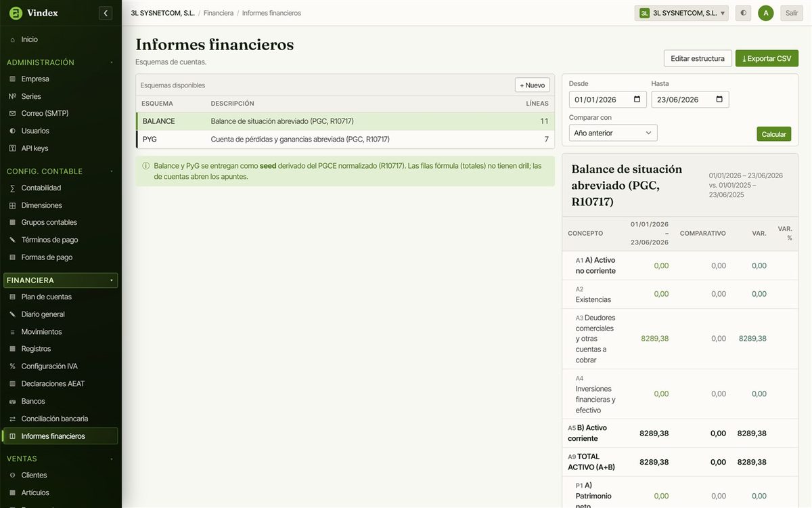Click the Formas de pago icon
This screenshot has height=508, width=812.
point(12,257)
